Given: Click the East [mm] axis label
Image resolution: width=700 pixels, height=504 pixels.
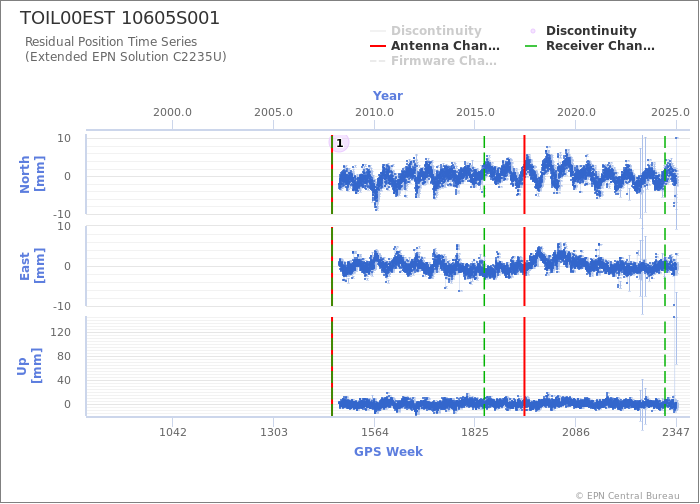Looking at the screenshot, I should coord(32,267).
